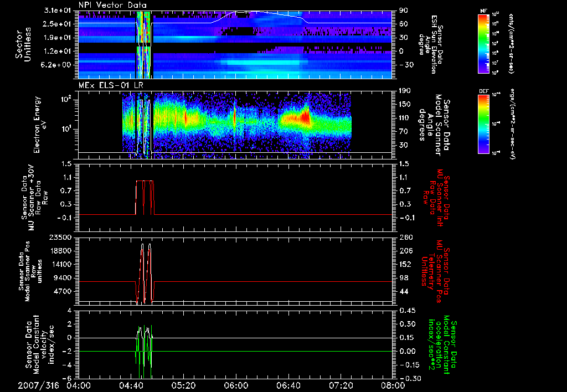The width and height of the screenshot is (567, 392).
Task: Click the '110' scanner angle tick label
Action: pos(405,118)
